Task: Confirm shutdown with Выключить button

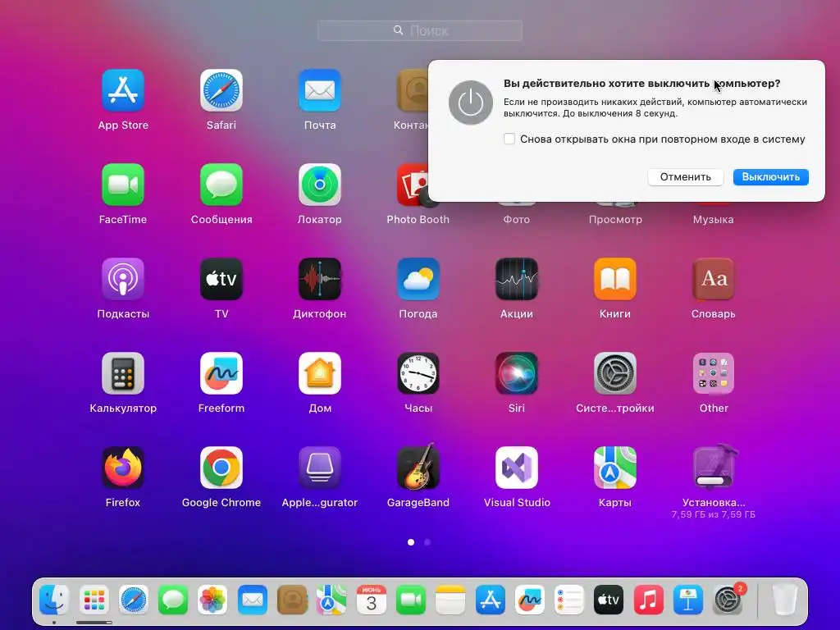Action: coord(771,177)
